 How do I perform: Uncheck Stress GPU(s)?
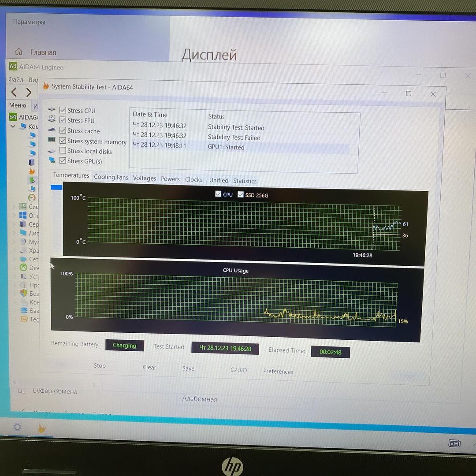tap(63, 160)
